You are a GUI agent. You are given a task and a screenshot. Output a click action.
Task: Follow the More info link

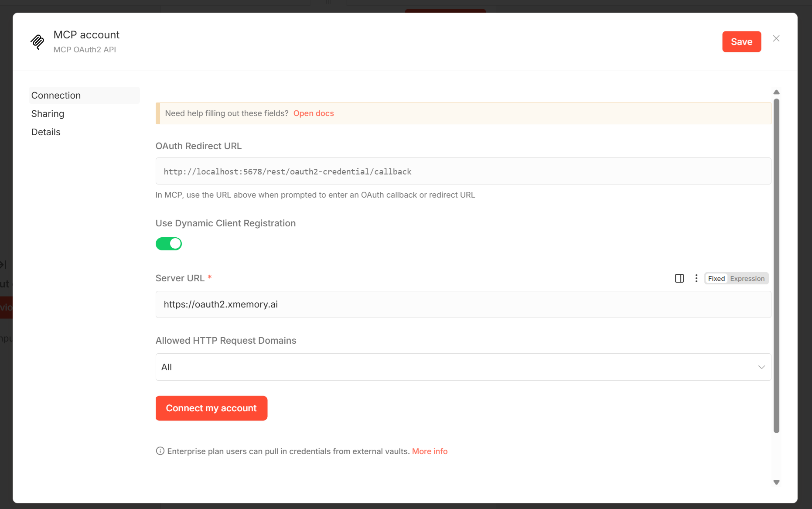pyautogui.click(x=430, y=451)
